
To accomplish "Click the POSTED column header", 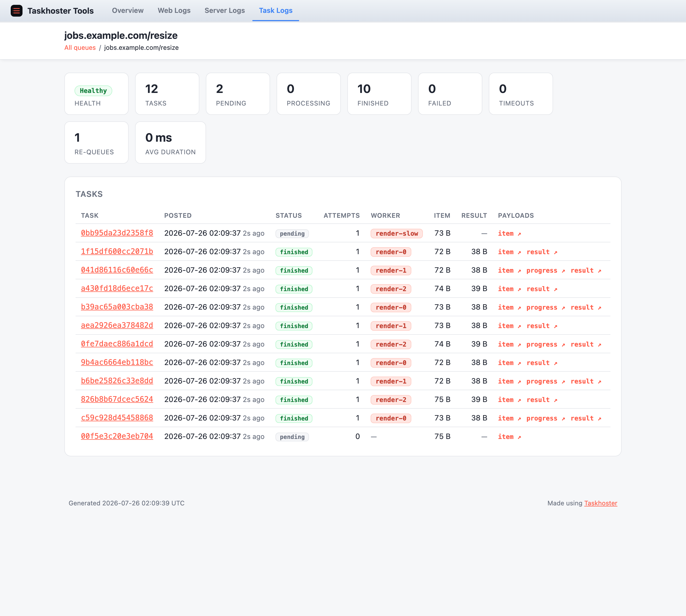I will (x=178, y=216).
